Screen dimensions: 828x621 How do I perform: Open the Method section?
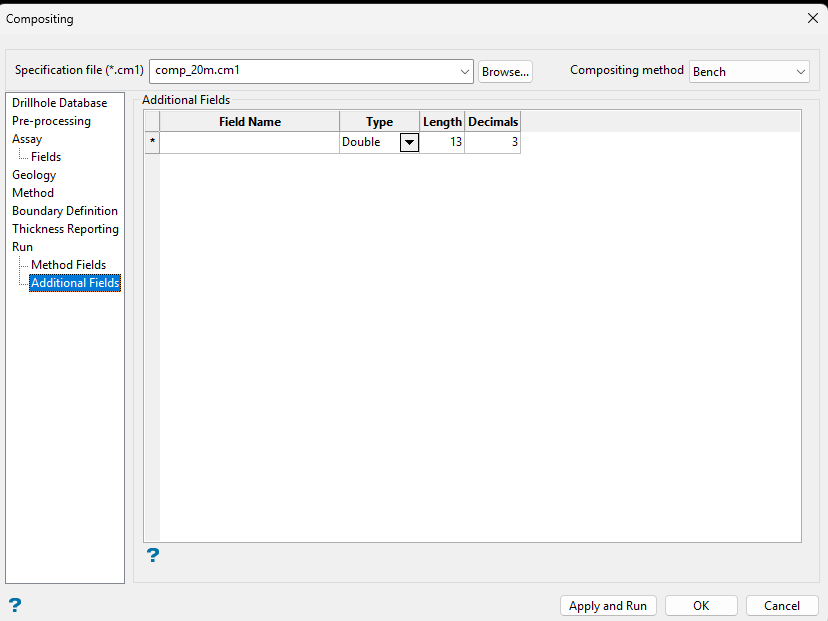coord(33,193)
